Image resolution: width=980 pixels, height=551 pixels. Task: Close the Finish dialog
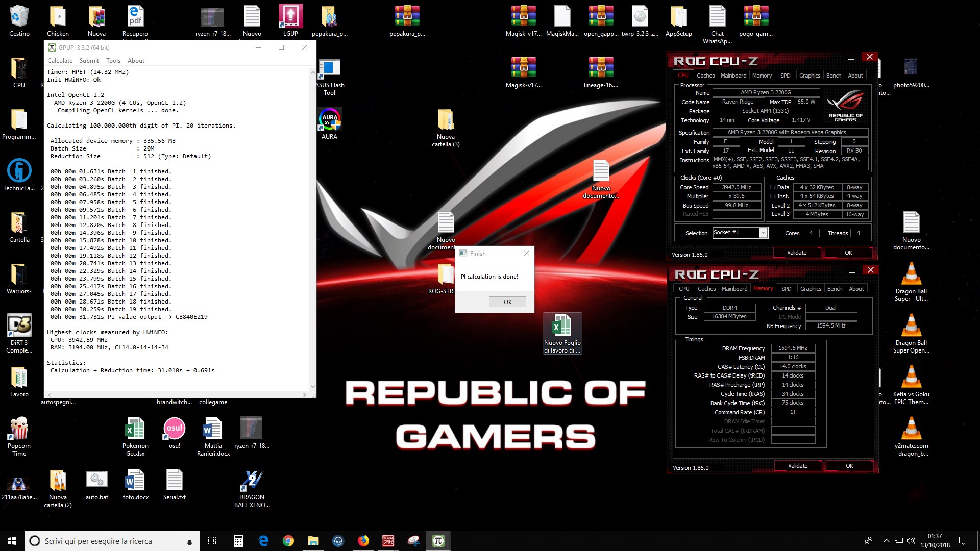coord(527,253)
